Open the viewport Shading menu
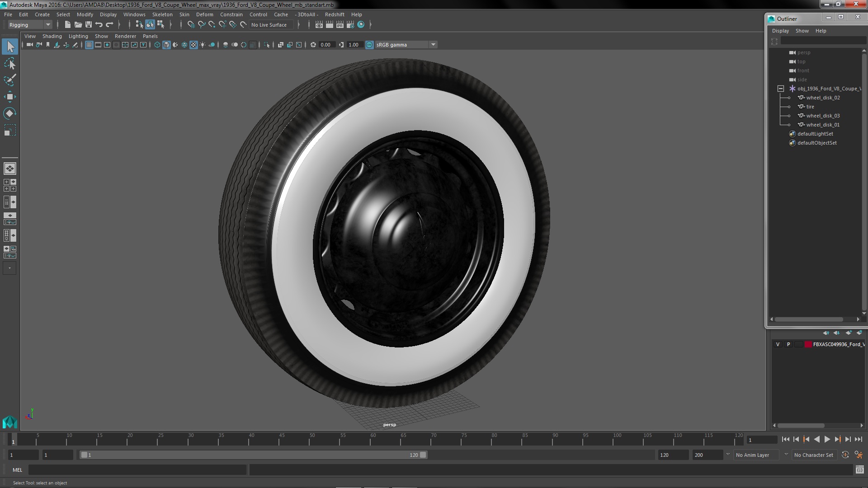 [52, 36]
